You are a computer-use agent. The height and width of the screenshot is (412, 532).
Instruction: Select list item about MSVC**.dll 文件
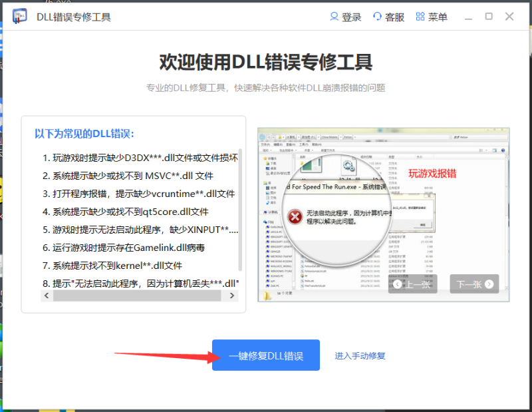128,176
